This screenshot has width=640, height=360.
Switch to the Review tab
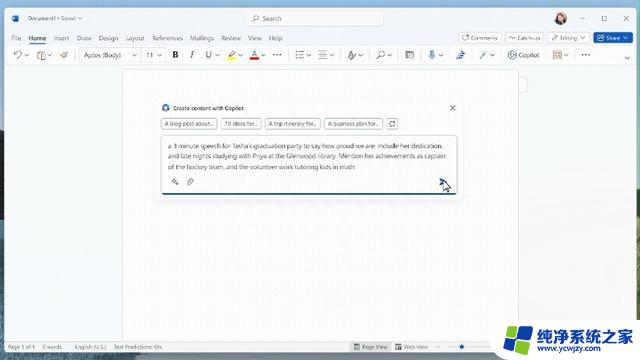(231, 38)
